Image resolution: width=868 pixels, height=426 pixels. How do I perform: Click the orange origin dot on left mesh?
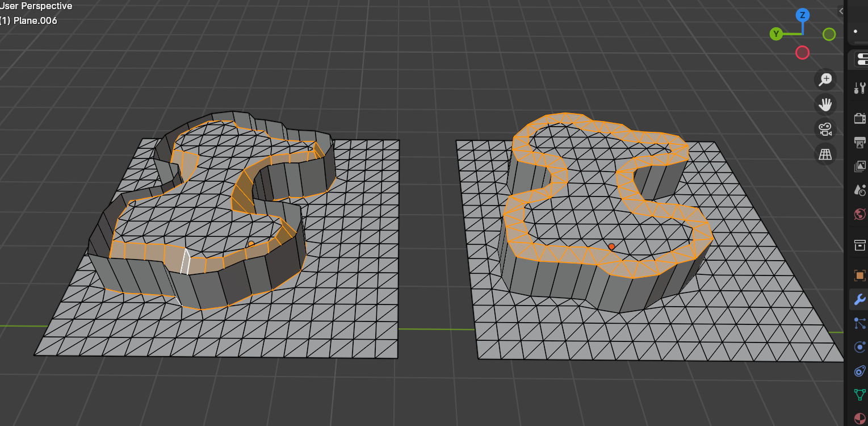click(251, 244)
